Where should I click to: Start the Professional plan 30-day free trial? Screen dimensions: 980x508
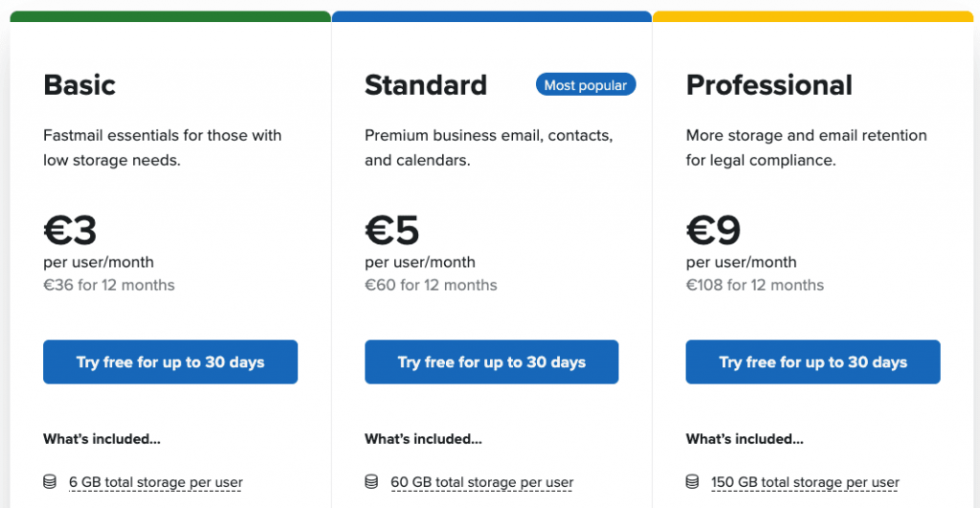coord(813,362)
